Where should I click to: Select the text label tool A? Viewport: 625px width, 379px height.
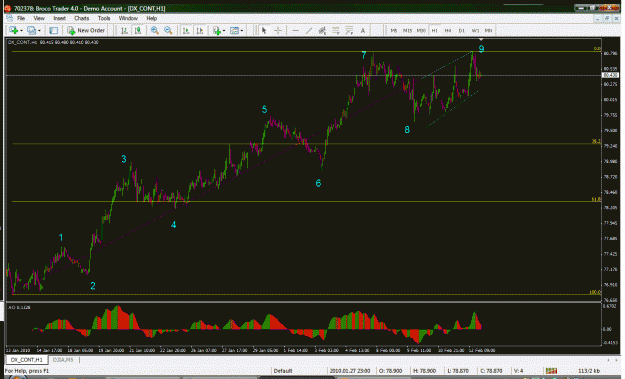tap(363, 30)
